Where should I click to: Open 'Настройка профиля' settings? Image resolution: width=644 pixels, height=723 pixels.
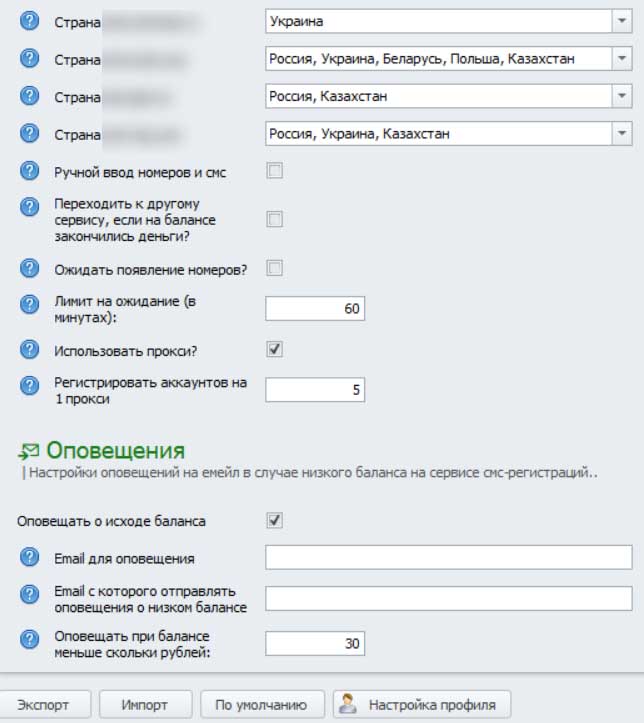421,704
